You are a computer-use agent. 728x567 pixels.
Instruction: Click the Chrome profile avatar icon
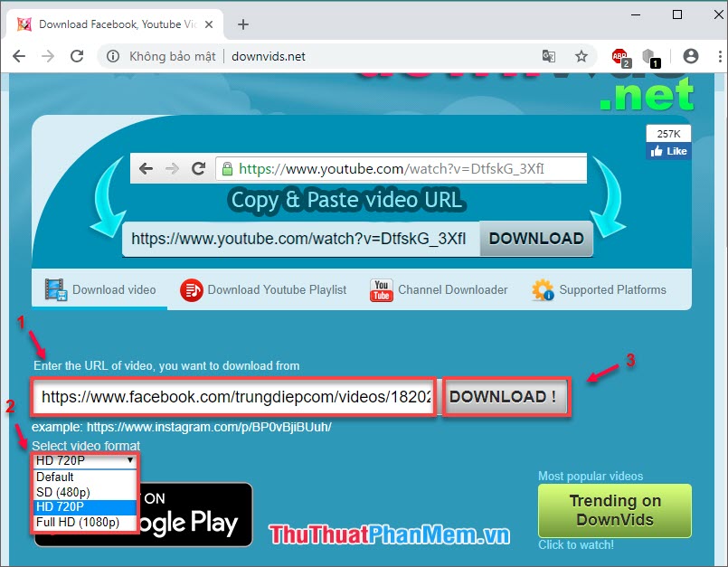691,56
